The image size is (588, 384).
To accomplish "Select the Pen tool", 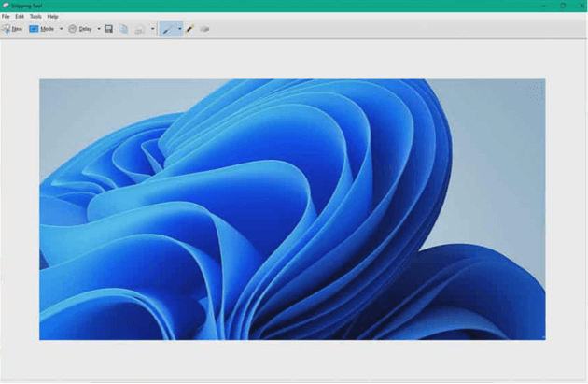I will click(x=168, y=29).
